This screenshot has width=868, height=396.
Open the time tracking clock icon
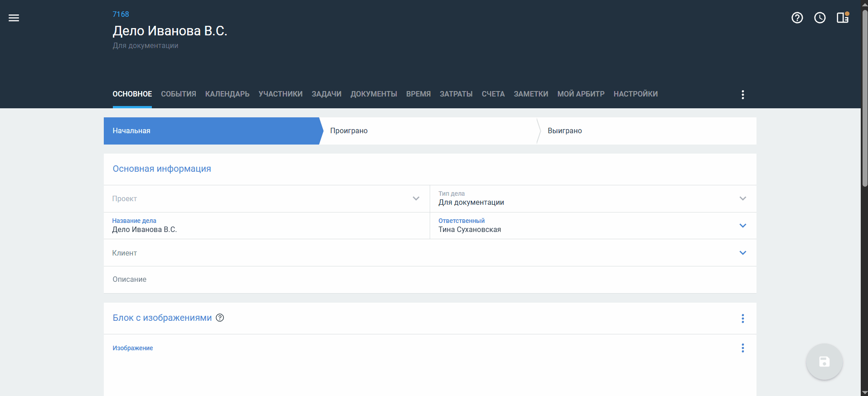(x=820, y=18)
